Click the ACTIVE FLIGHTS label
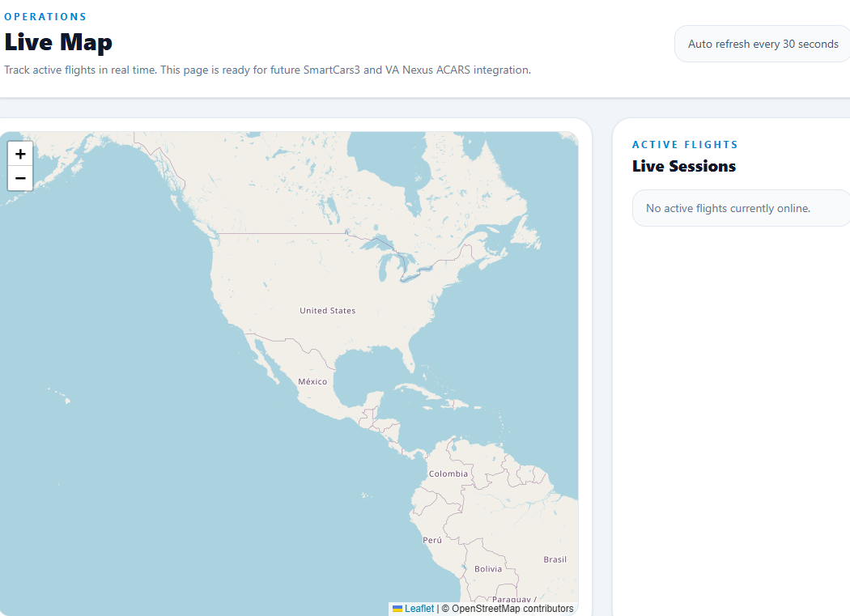850x616 pixels. pyautogui.click(x=685, y=145)
